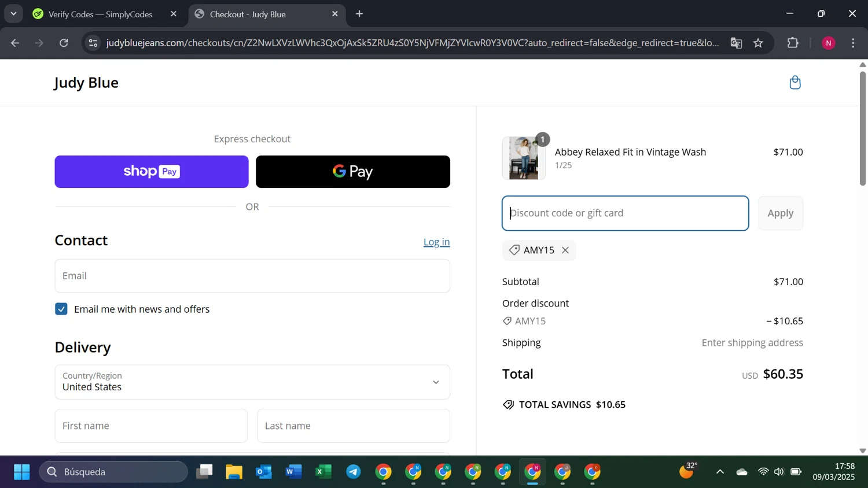Click the browser address bar URL
This screenshot has width=868, height=488.
pyautogui.click(x=413, y=43)
